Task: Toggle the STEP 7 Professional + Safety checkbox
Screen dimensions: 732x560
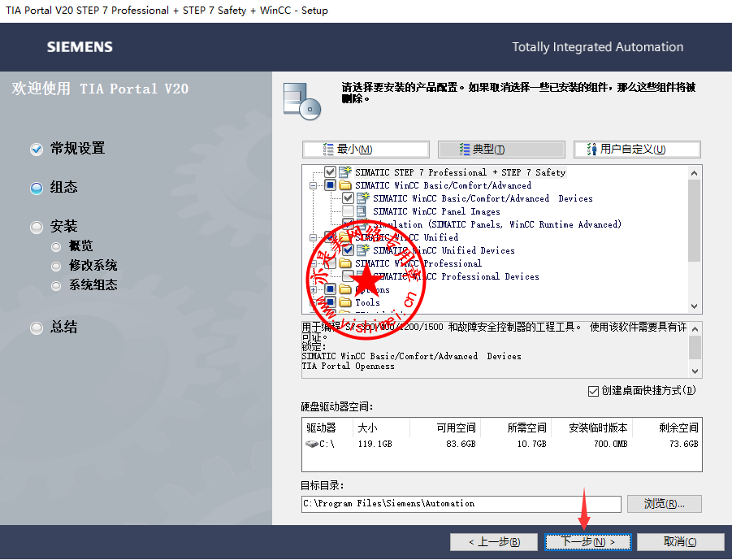Action: (x=330, y=171)
